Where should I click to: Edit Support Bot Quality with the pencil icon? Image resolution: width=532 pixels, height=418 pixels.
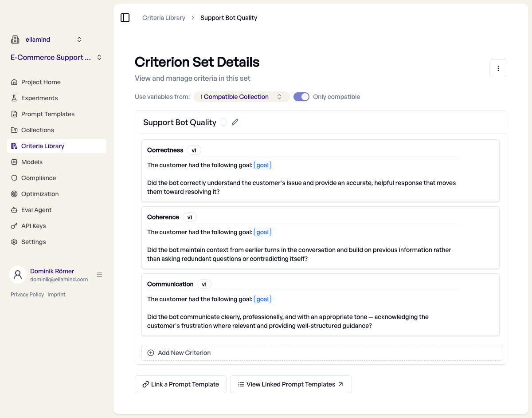click(235, 122)
